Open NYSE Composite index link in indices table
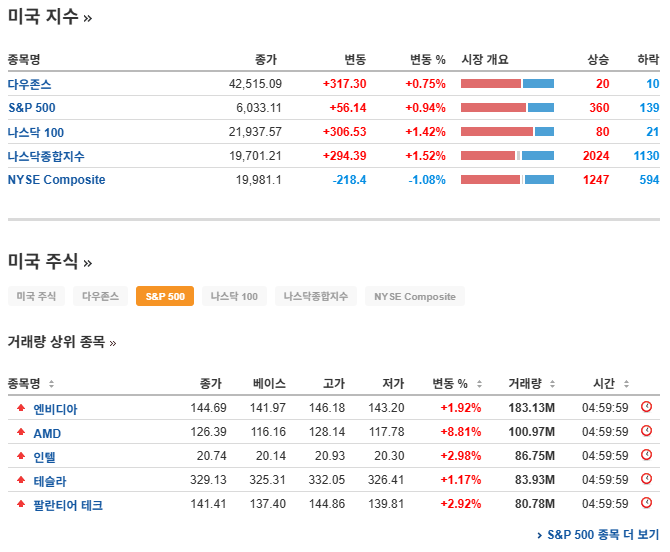 [56, 179]
